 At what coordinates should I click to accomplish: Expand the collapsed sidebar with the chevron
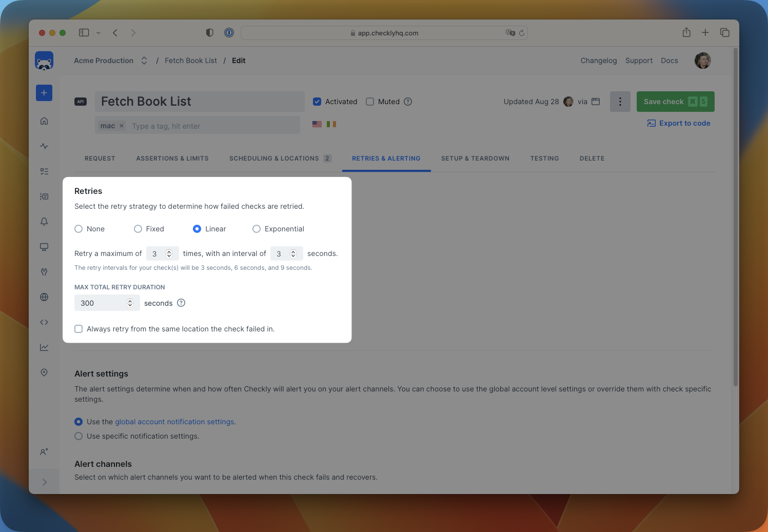[44, 481]
